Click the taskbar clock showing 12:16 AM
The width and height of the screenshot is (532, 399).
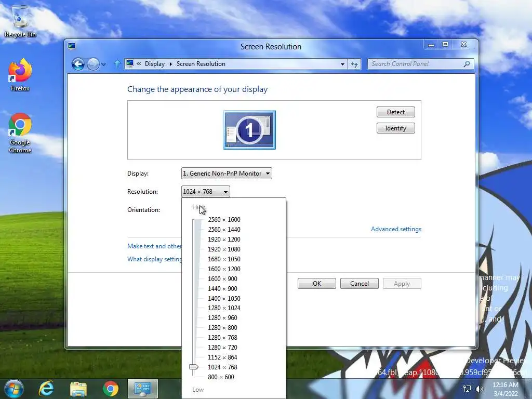(x=506, y=389)
